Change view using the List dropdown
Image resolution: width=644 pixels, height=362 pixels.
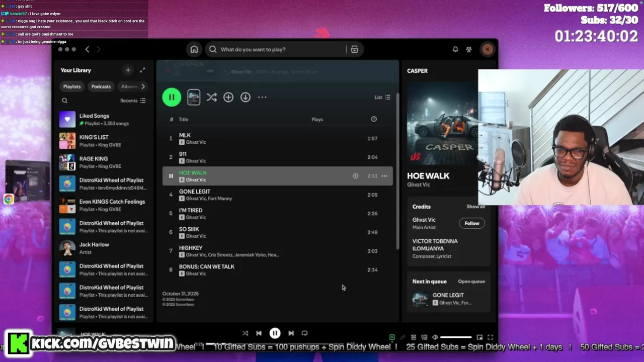[382, 97]
